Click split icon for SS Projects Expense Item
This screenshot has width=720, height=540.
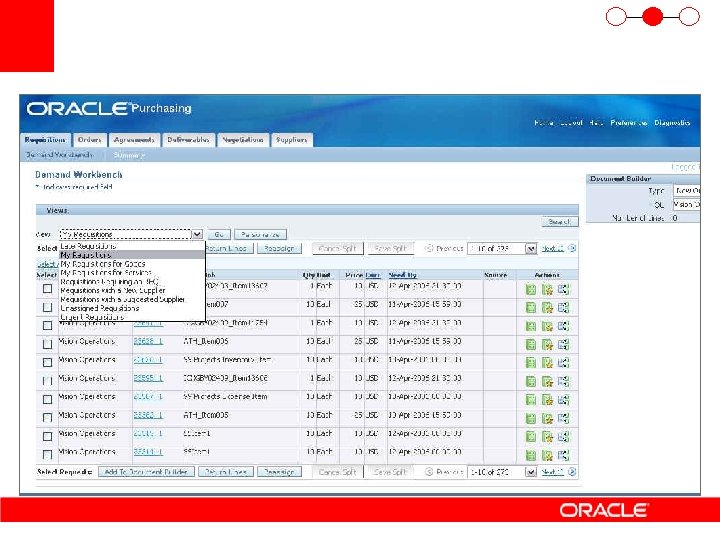coord(563,400)
